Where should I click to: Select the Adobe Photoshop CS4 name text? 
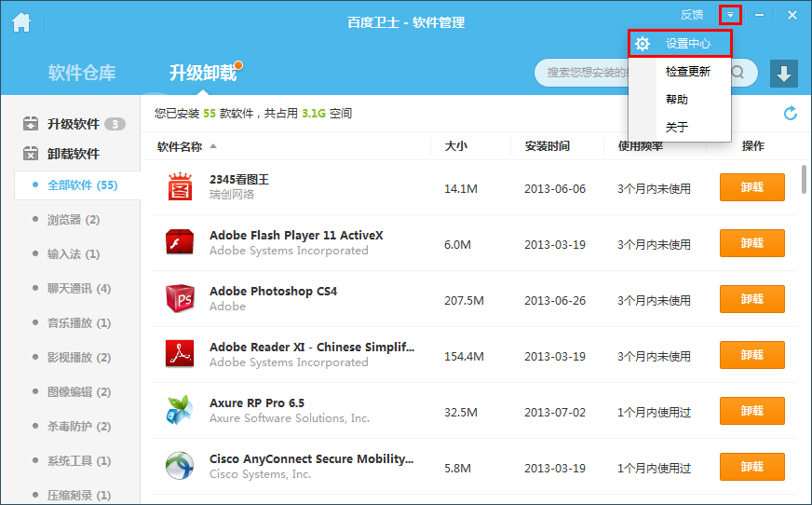[x=274, y=292]
